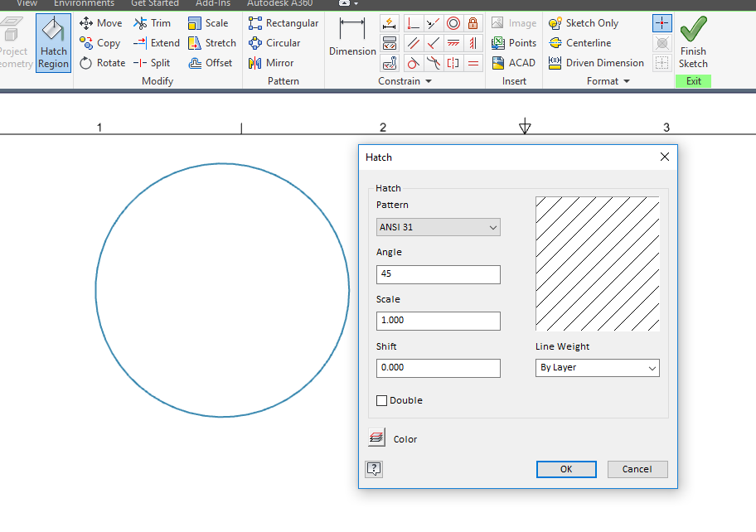This screenshot has width=756, height=532.
Task: Select the Hatch Region tool
Action: (x=54, y=43)
